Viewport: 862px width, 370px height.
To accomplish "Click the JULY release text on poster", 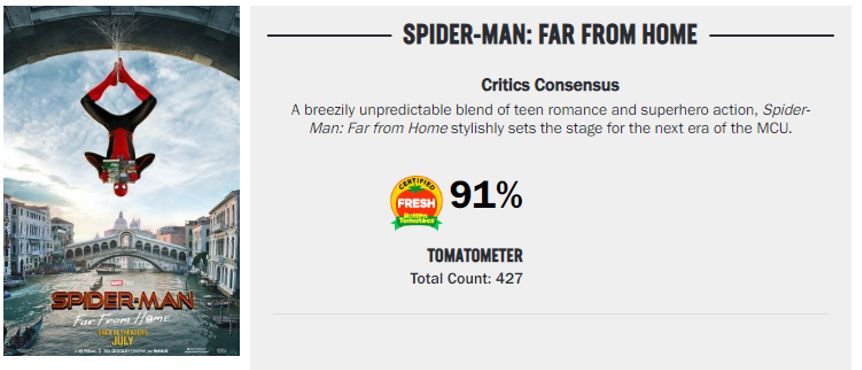I will tap(122, 340).
